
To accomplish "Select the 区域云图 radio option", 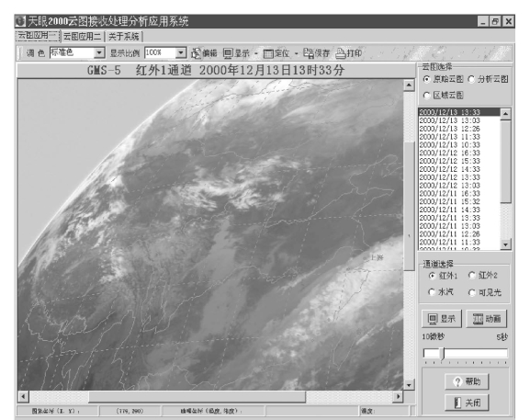I will pos(426,96).
